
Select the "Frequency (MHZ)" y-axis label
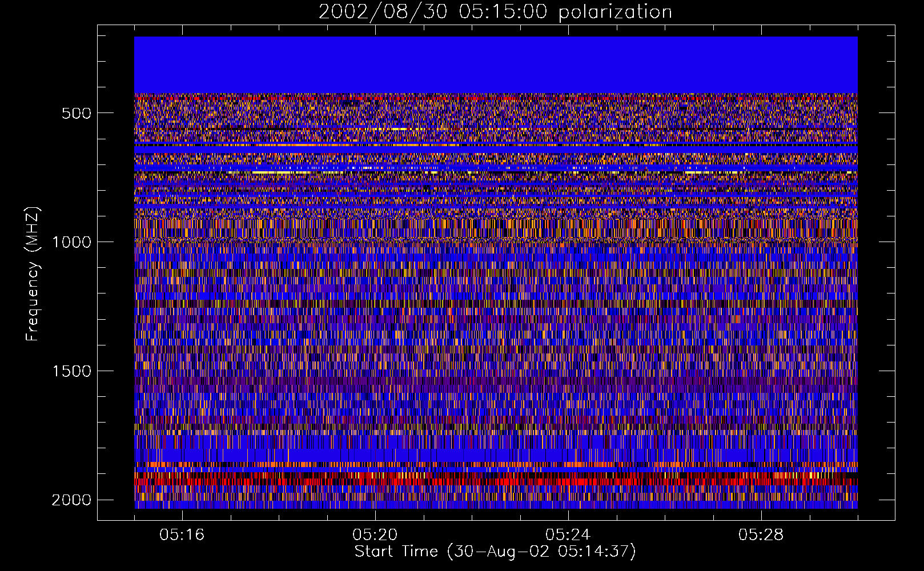33,274
